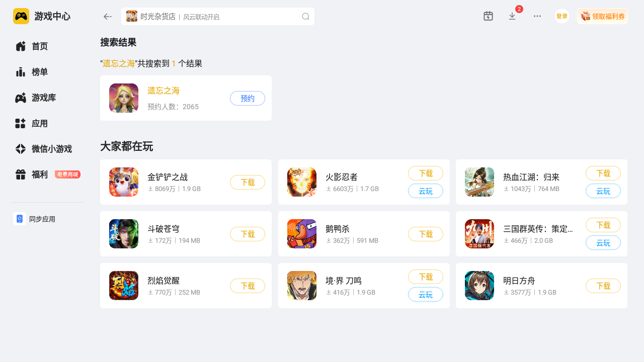Click the 登录 login button

(x=562, y=16)
